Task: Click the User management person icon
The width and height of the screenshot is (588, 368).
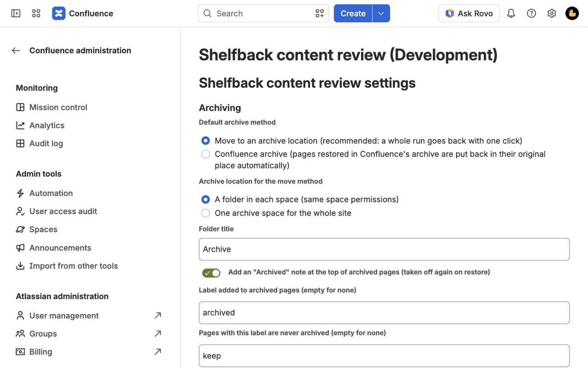Action: (x=20, y=316)
